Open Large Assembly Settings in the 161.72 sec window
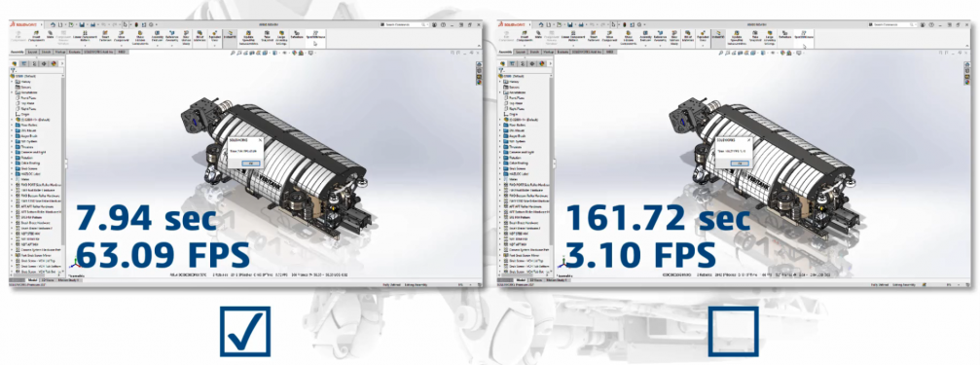Image resolution: width=980 pixels, height=365 pixels. [x=770, y=38]
